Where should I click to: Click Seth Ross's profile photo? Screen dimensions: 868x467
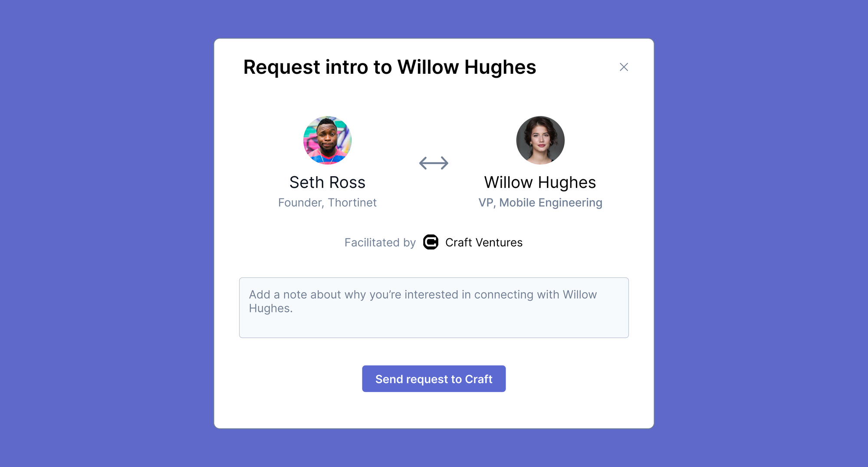tap(327, 140)
